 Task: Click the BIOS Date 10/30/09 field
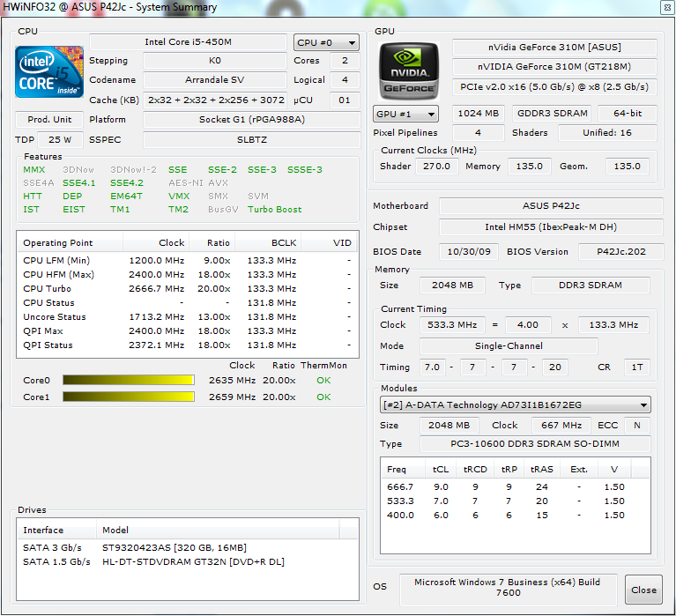point(469,252)
